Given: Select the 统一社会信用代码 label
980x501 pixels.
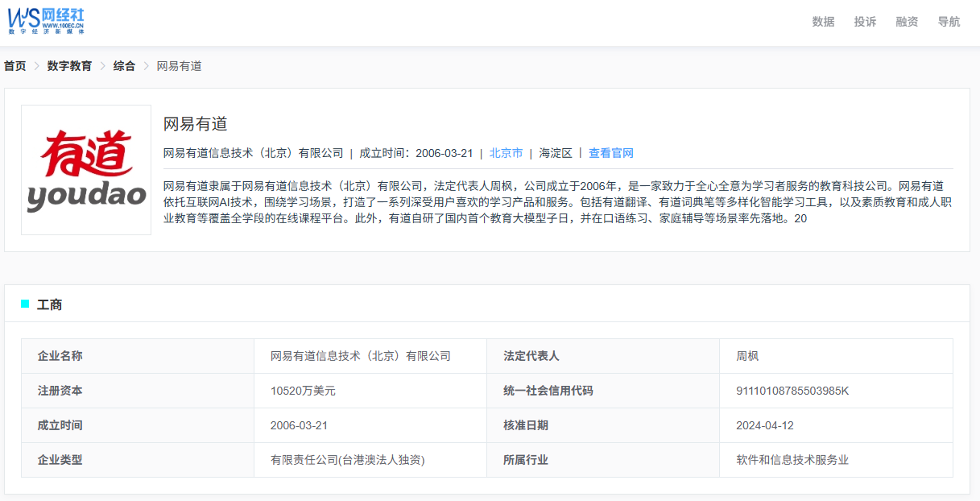Looking at the screenshot, I should (548, 391).
